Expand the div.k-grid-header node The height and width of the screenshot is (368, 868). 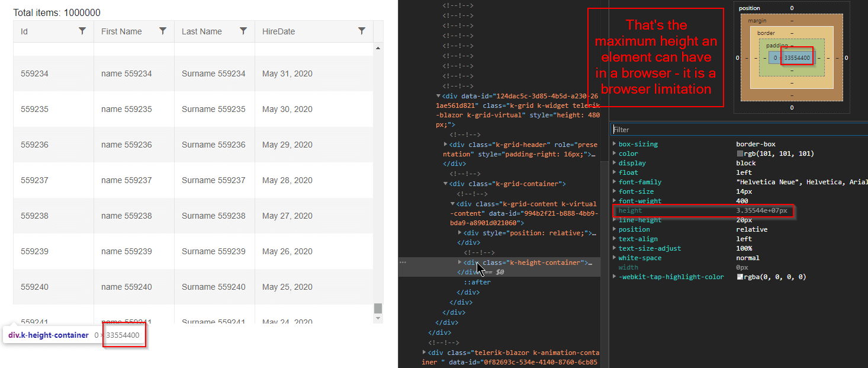446,144
